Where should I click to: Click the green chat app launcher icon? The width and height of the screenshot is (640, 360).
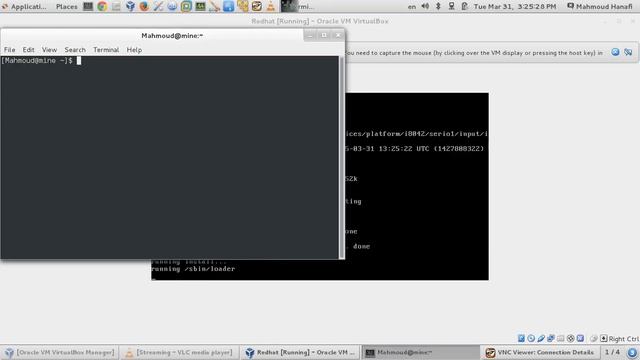point(186,6)
